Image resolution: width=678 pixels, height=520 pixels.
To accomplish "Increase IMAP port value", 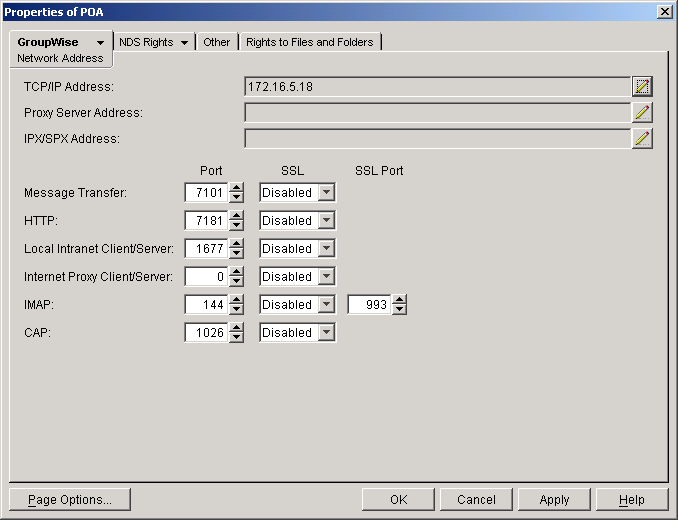I will click(236, 300).
